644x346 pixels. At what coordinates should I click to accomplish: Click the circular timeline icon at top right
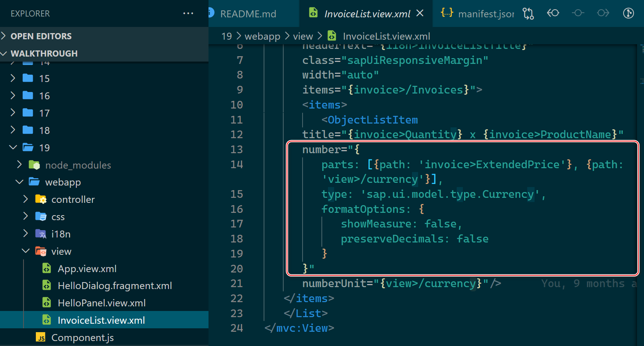(x=629, y=13)
